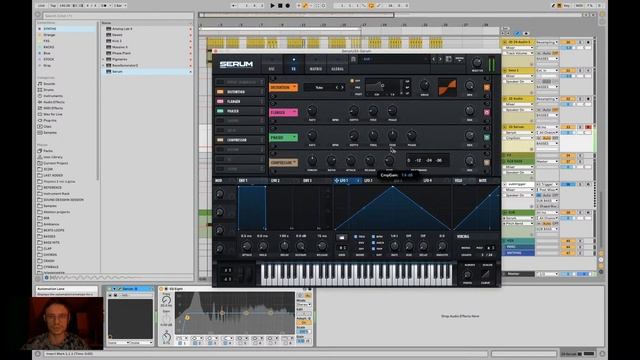Click the Serum logo
The width and height of the screenshot is (640, 360).
[236, 64]
